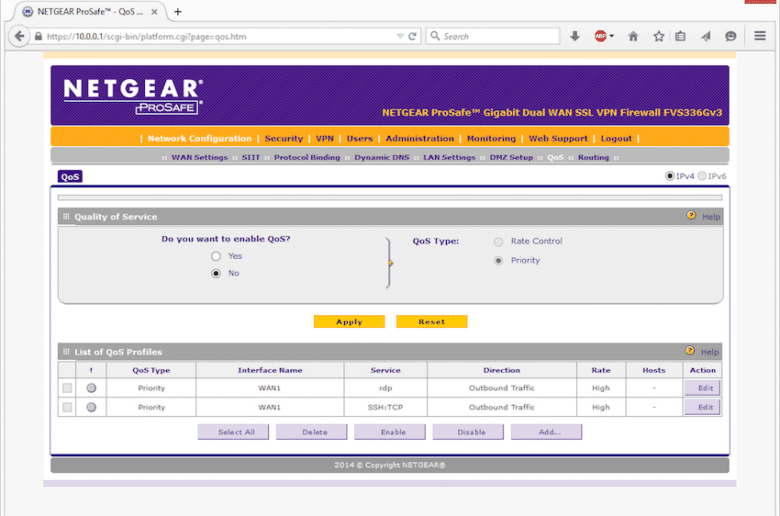Image resolution: width=780 pixels, height=516 pixels.
Task: Click the Disable button
Action: [x=468, y=432]
